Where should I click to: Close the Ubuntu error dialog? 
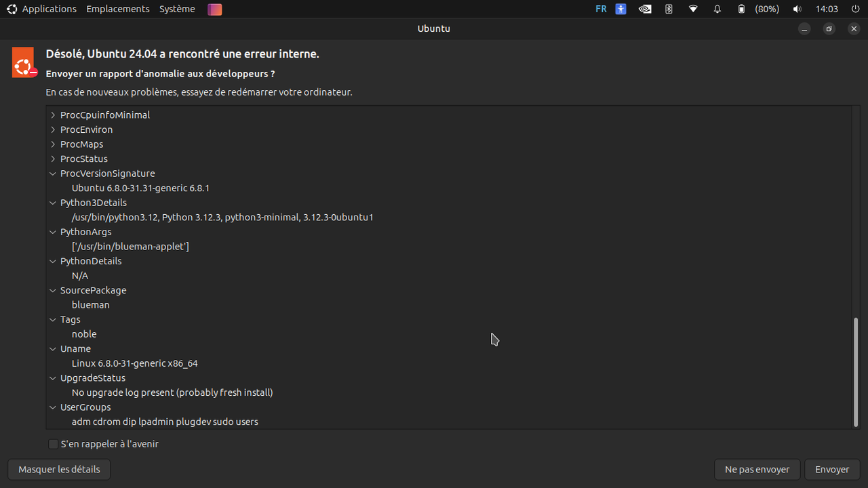[854, 28]
